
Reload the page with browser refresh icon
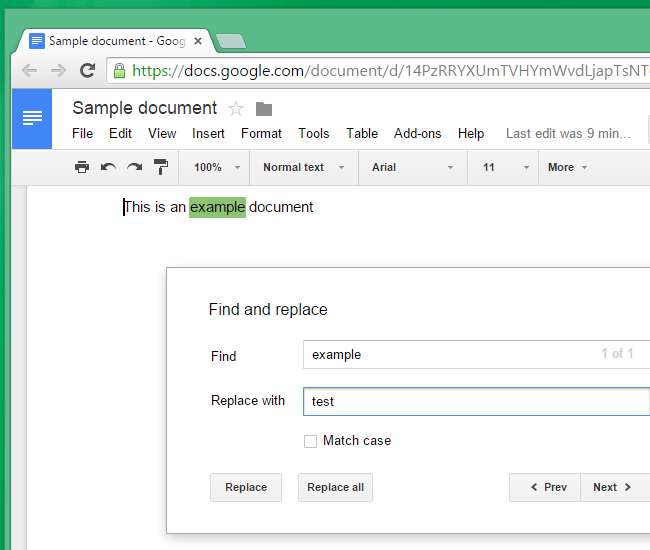pos(87,70)
